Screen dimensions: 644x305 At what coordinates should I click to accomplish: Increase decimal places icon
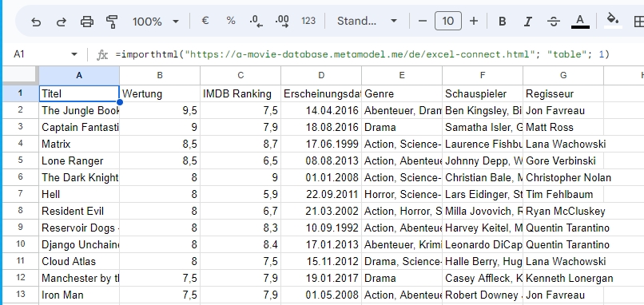[282, 21]
